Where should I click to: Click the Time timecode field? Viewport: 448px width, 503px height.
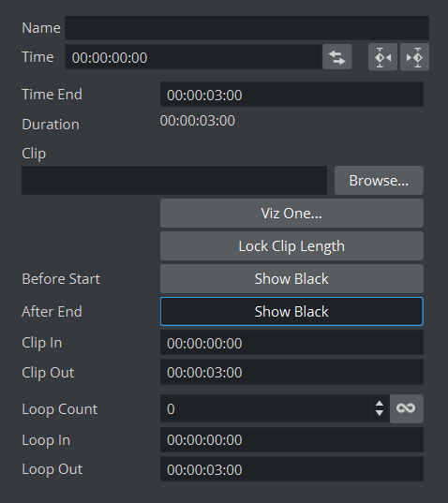(x=193, y=57)
